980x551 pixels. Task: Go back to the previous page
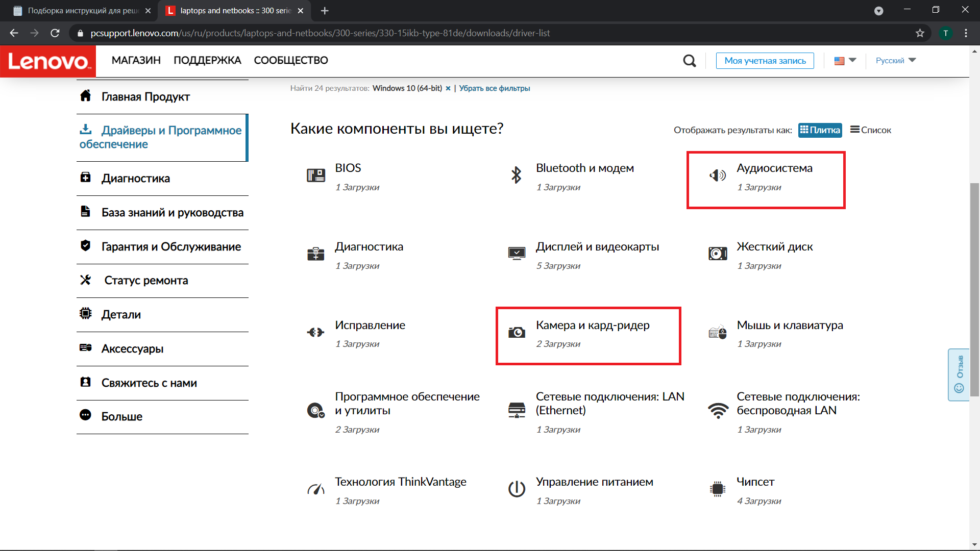click(14, 33)
